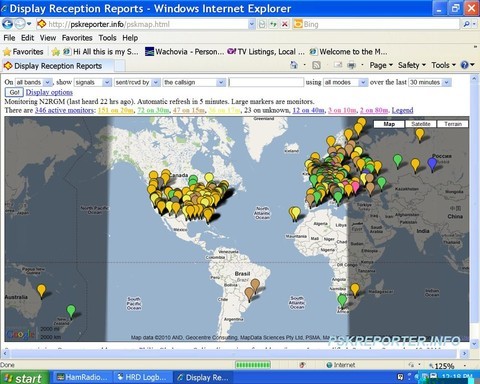Click the pink marker in Eastern Europe
The width and height of the screenshot is (480, 384).
(355, 187)
